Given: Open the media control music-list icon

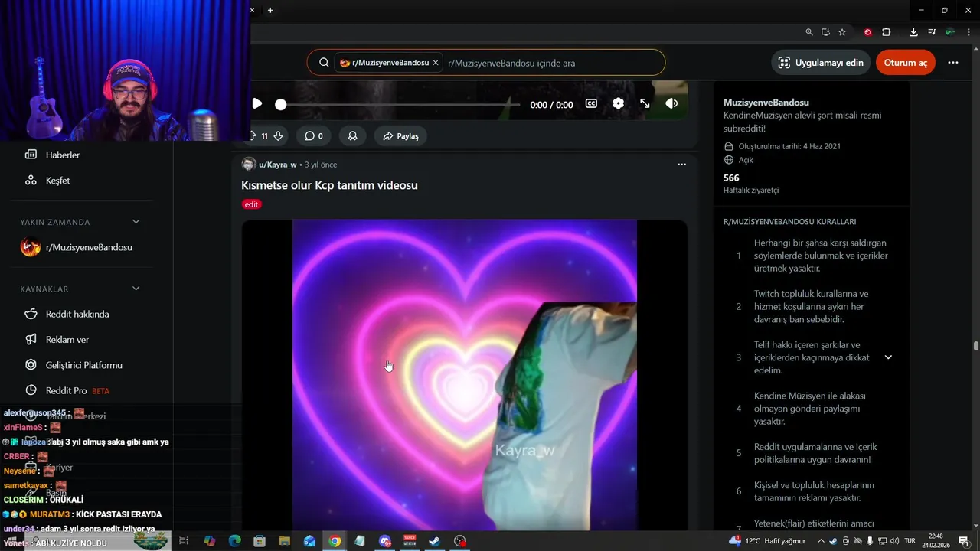Looking at the screenshot, I should click(x=932, y=32).
